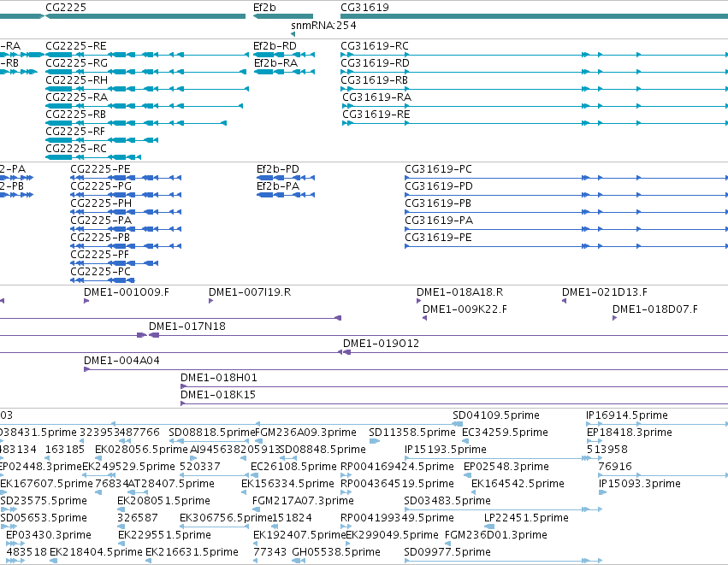
Task: Select BAC end DME1-018A18.R
Action: pos(459,292)
